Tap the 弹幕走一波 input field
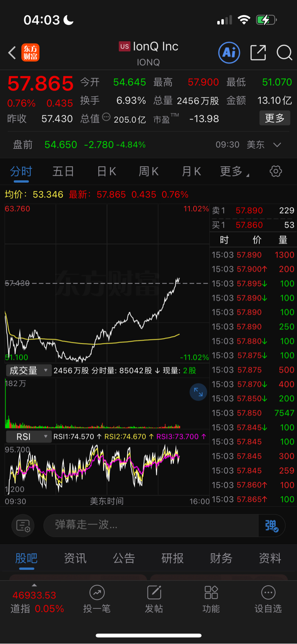The width and height of the screenshot is (297, 644). 151,526
